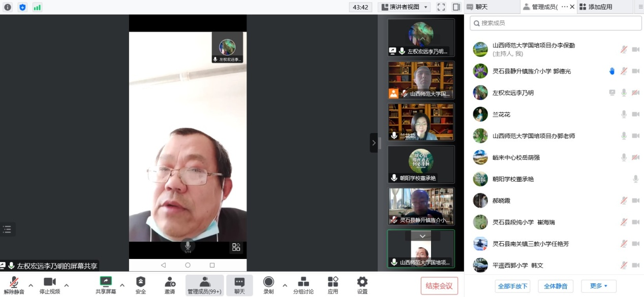Unmute 灵石县静升镇旌介小学 郭德光 microphone
The width and height of the screenshot is (644, 297).
click(624, 71)
